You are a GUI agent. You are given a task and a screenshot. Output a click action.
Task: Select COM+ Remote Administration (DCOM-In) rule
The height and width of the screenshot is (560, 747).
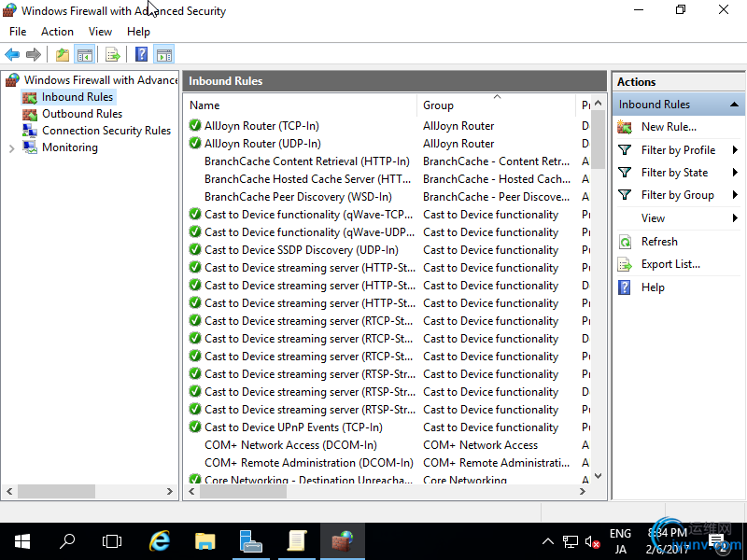(309, 462)
